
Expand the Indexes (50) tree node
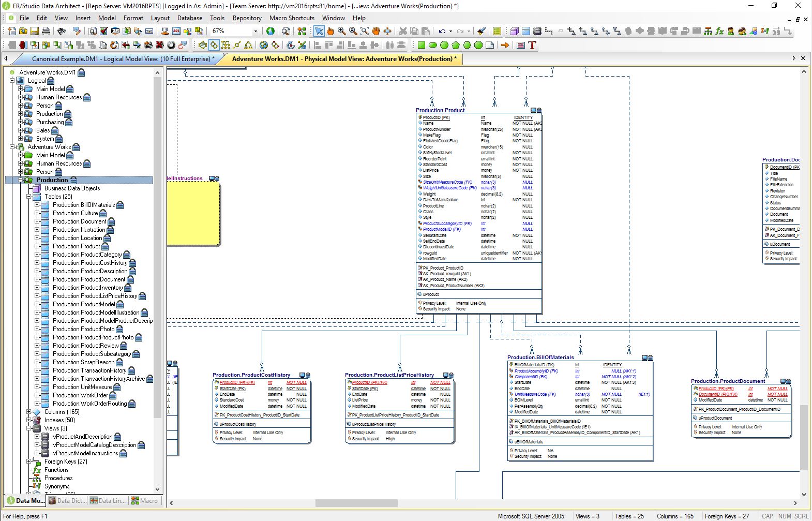point(29,420)
